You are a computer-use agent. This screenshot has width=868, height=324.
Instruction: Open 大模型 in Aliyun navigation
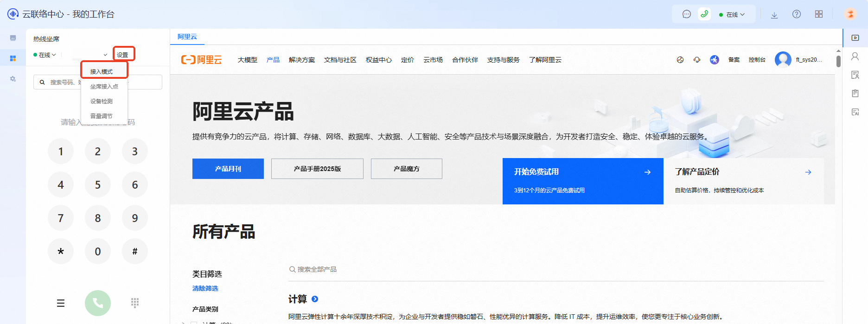[248, 60]
